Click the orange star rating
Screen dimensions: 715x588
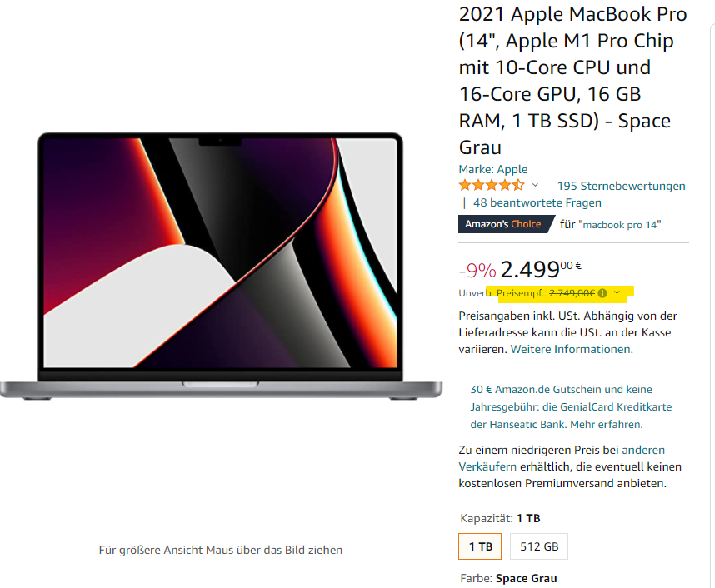click(x=492, y=185)
